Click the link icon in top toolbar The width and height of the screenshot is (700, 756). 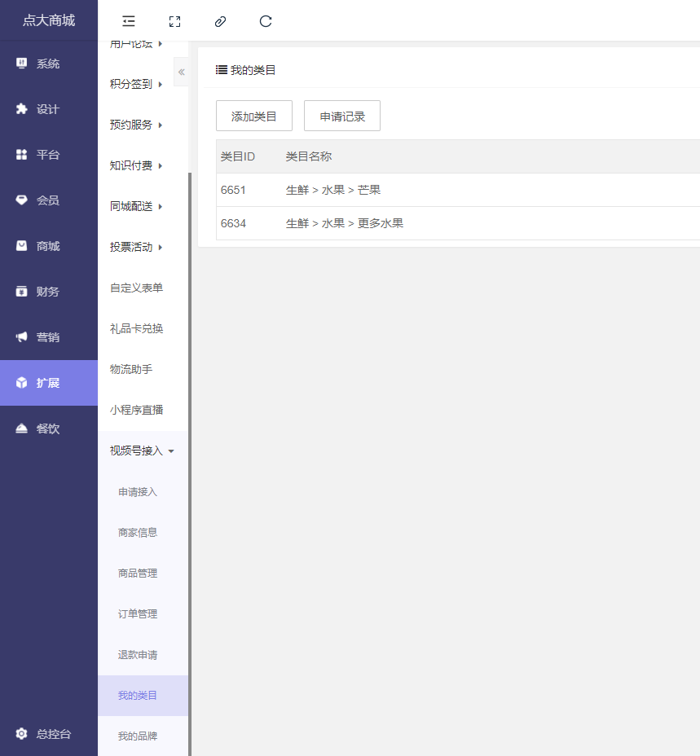(220, 21)
